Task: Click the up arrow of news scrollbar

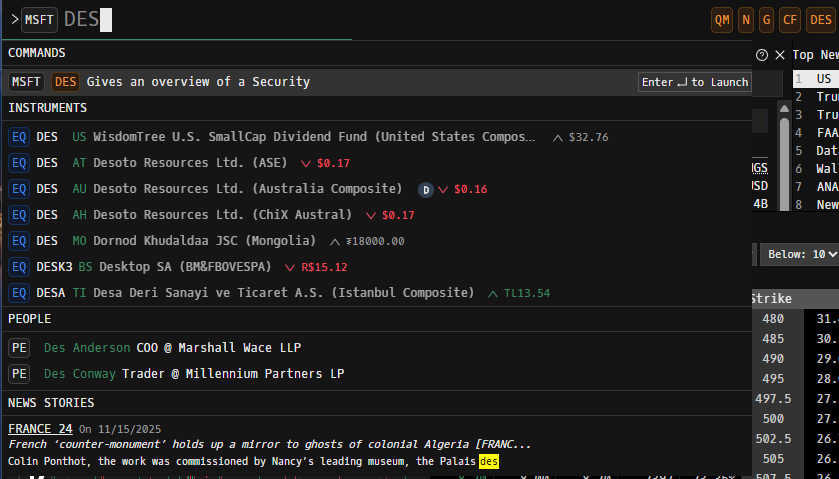Action: click(x=784, y=108)
